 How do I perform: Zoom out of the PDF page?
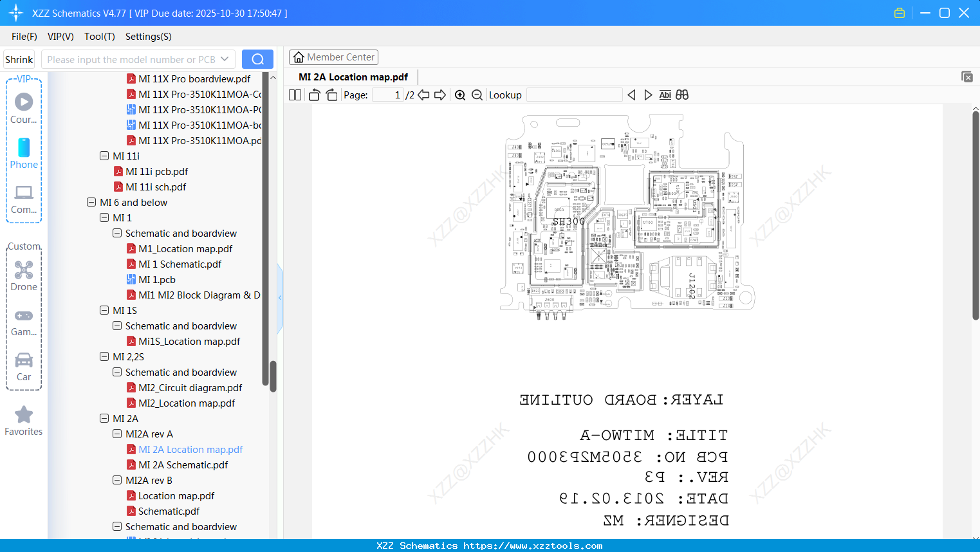click(x=477, y=95)
